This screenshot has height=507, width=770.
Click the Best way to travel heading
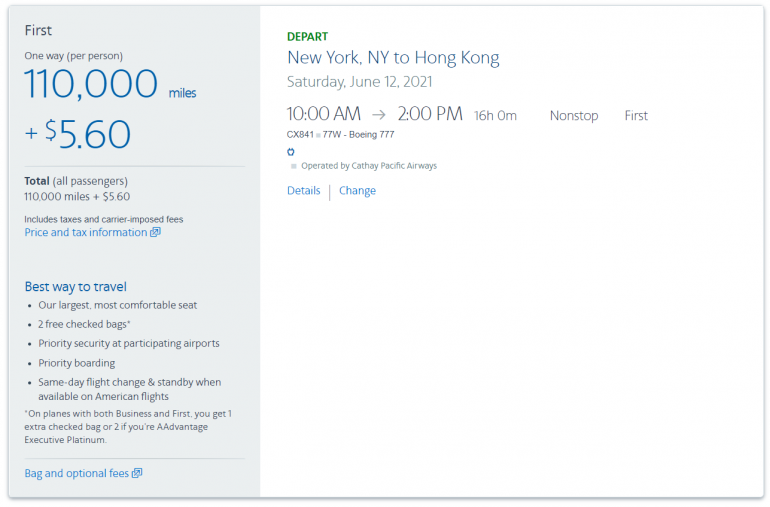coord(75,287)
